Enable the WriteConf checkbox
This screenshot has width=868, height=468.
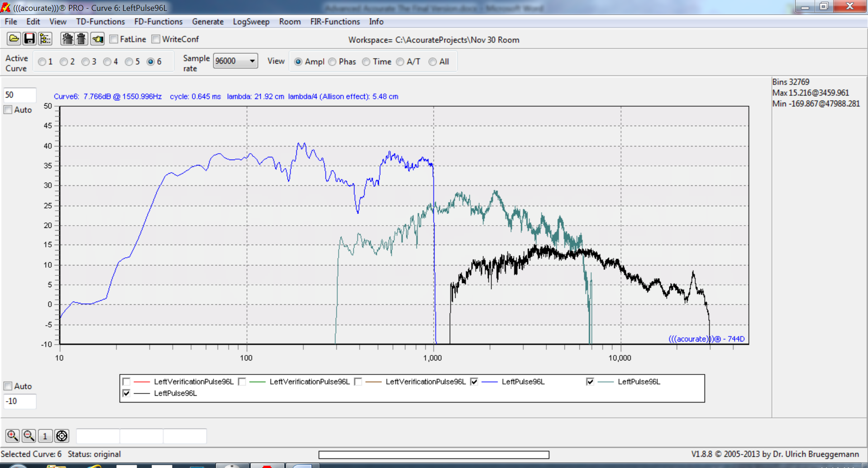[x=156, y=39]
